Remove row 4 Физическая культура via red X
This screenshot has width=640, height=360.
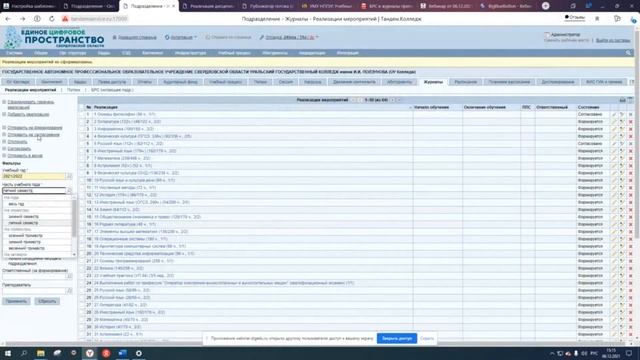[x=630, y=136]
